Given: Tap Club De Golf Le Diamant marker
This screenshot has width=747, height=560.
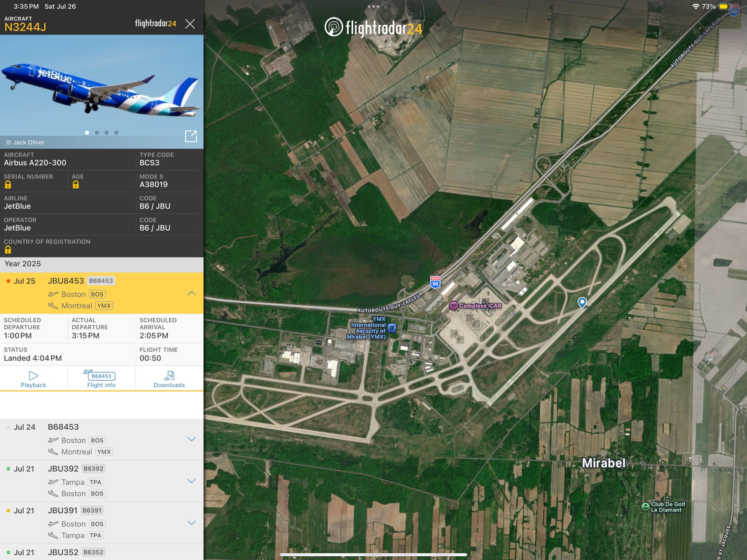Looking at the screenshot, I should (x=645, y=506).
